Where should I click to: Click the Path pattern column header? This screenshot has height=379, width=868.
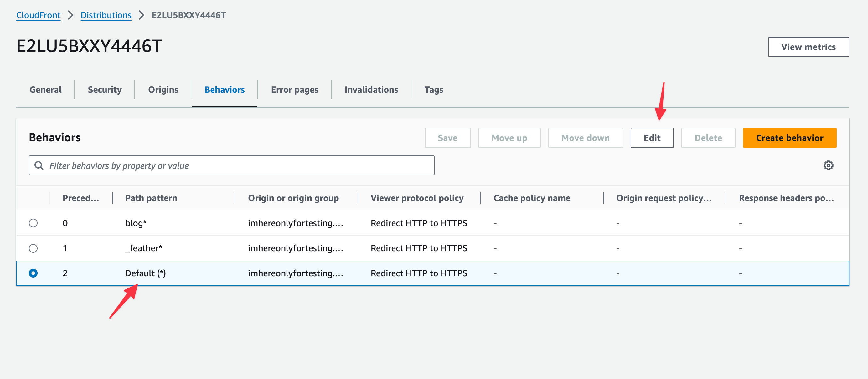tap(151, 198)
